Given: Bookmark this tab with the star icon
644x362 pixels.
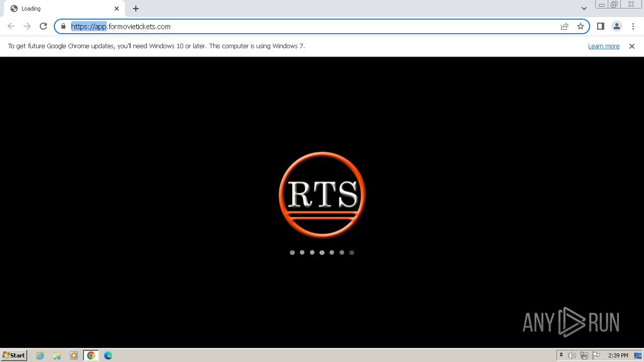Looking at the screenshot, I should pos(581,26).
